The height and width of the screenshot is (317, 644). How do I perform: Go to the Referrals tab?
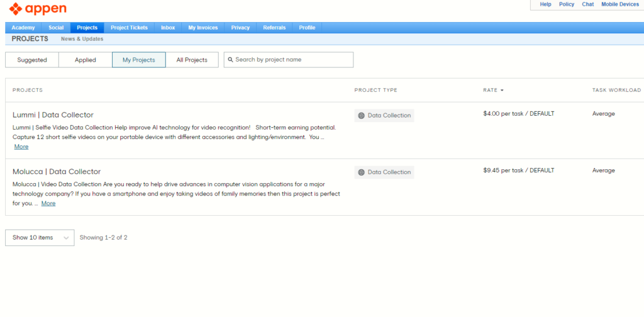pos(274,28)
